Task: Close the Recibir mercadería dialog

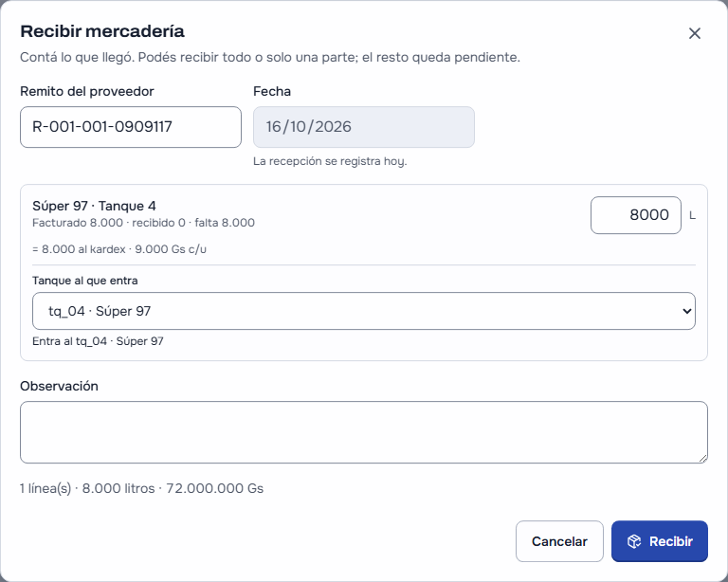Action: (x=694, y=33)
